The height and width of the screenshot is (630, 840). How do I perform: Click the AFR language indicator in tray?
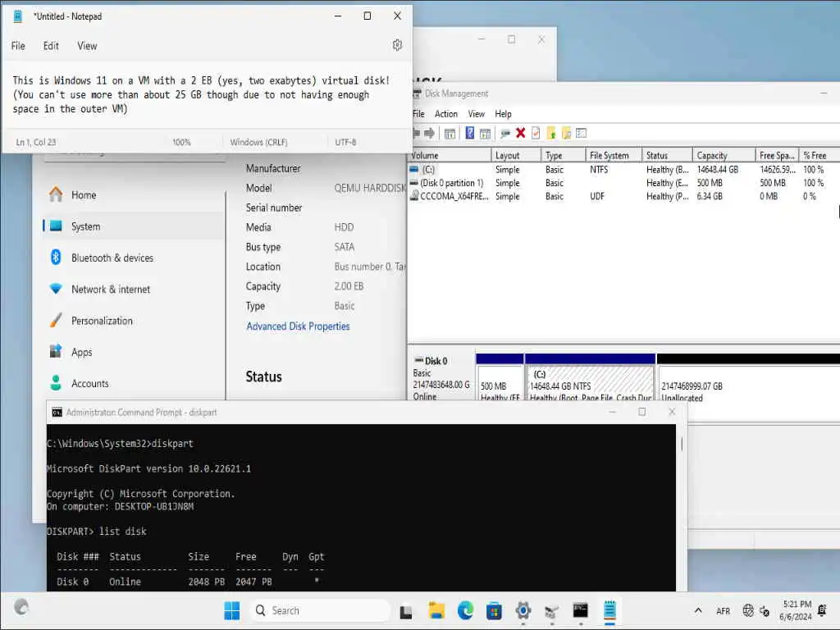pyautogui.click(x=723, y=610)
